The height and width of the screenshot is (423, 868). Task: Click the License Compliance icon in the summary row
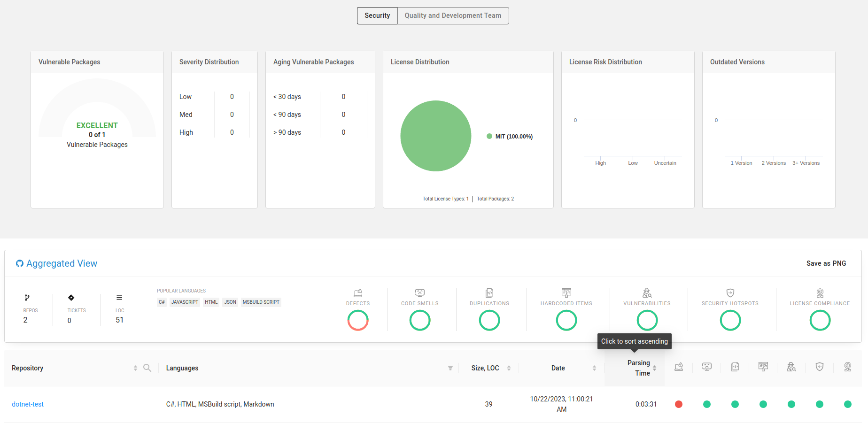[820, 293]
